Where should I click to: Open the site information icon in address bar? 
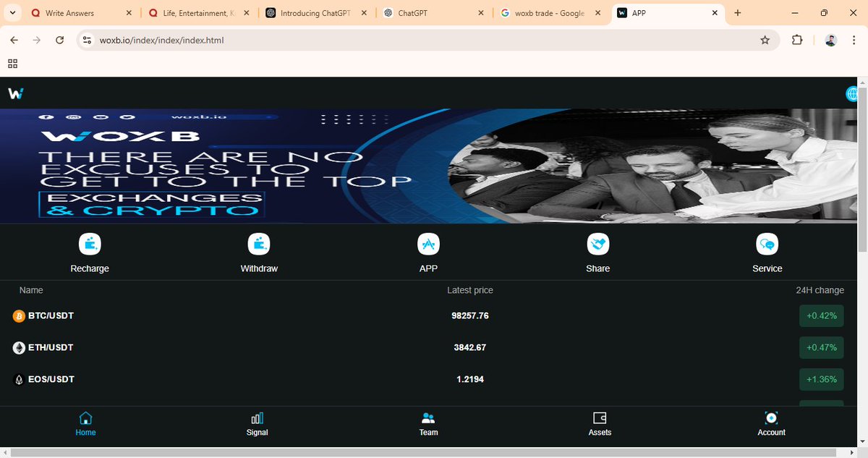point(87,41)
